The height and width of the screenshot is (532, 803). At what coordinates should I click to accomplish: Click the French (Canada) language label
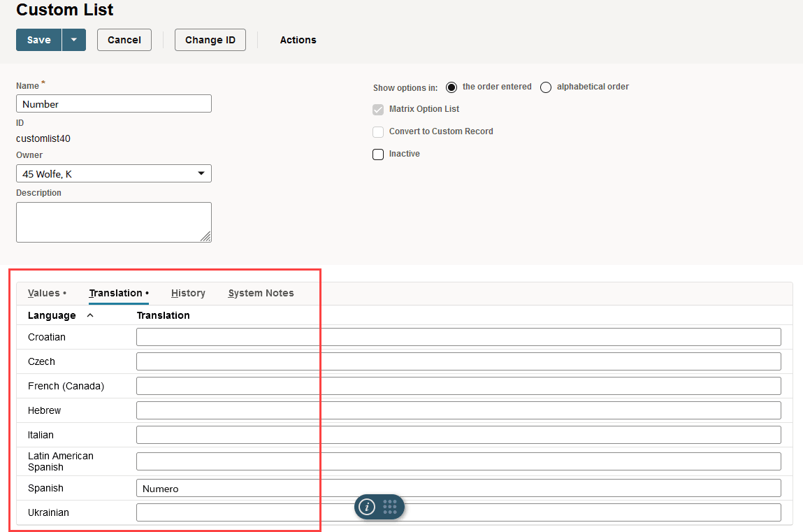[66, 386]
